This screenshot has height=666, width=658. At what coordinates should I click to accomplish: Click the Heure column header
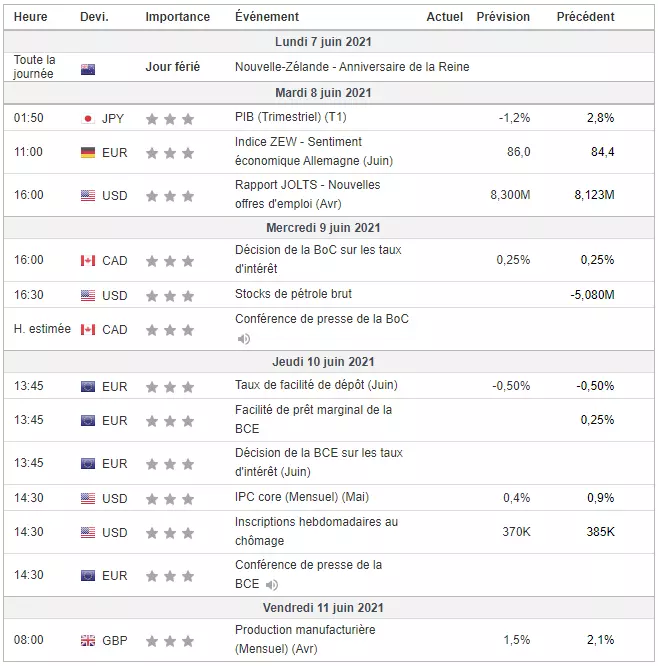coord(31,17)
